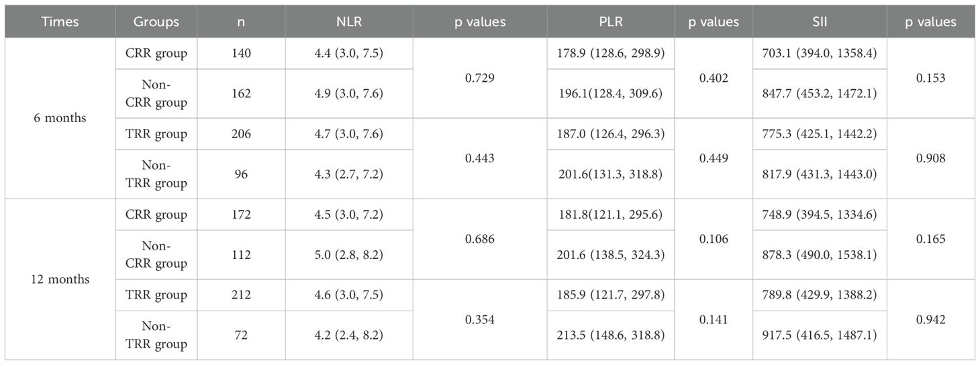Click the Times column header
Image resolution: width=980 pixels, height=365 pixels.
point(60,21)
